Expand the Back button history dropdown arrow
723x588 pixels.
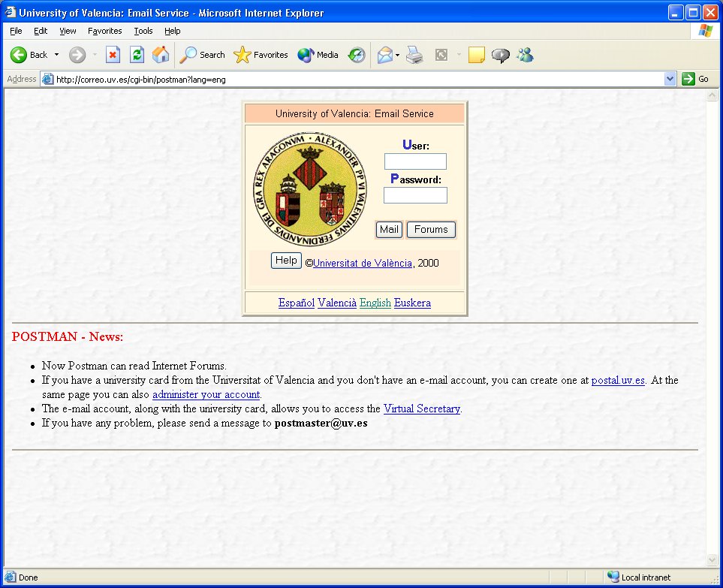(x=57, y=55)
